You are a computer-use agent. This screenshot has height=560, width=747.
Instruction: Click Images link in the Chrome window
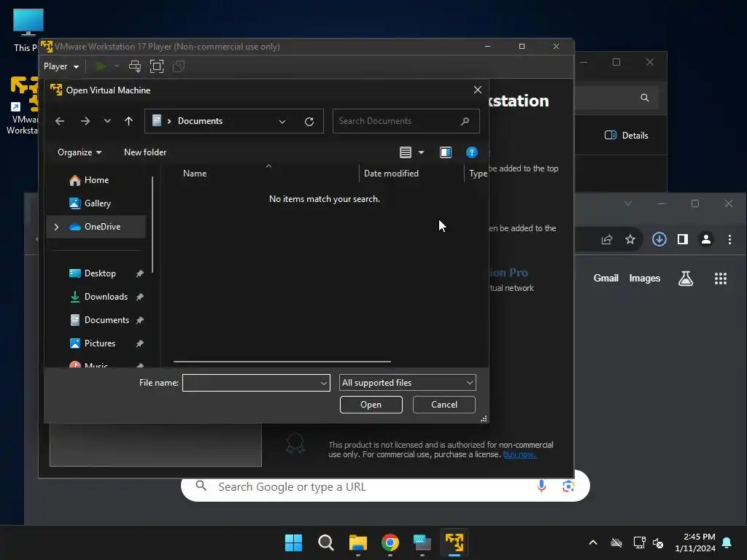645,278
